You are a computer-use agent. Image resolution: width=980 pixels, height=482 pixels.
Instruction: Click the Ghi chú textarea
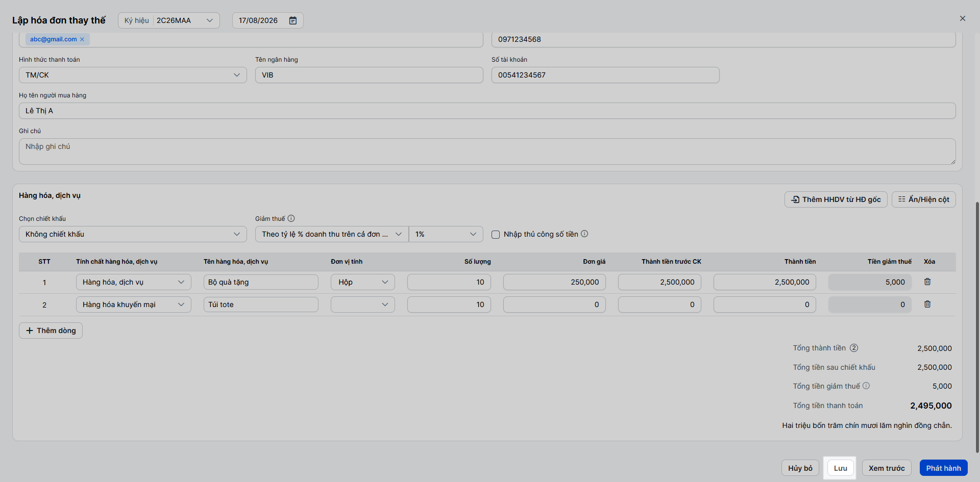[487, 151]
